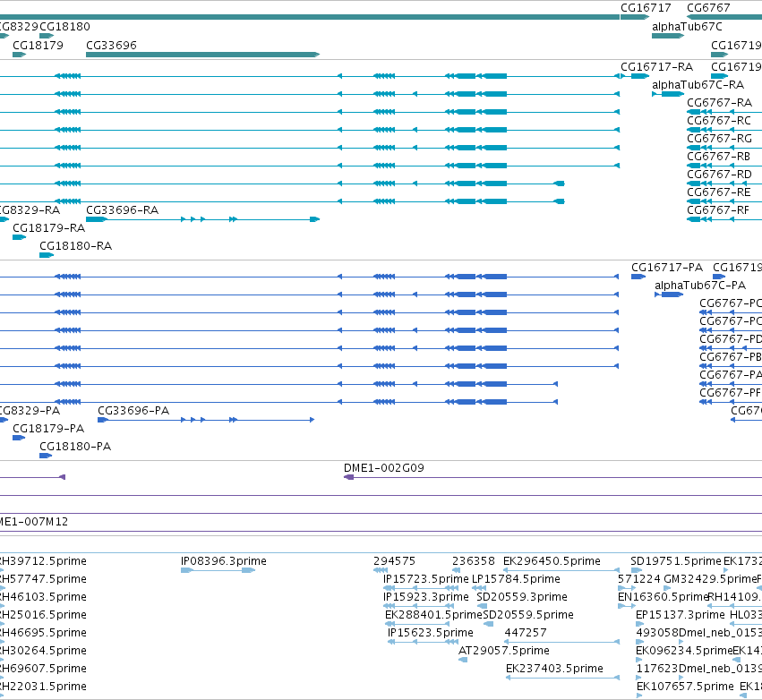This screenshot has width=762, height=700.
Task: Click EST ending 69607.5prime
Action: click(43, 669)
